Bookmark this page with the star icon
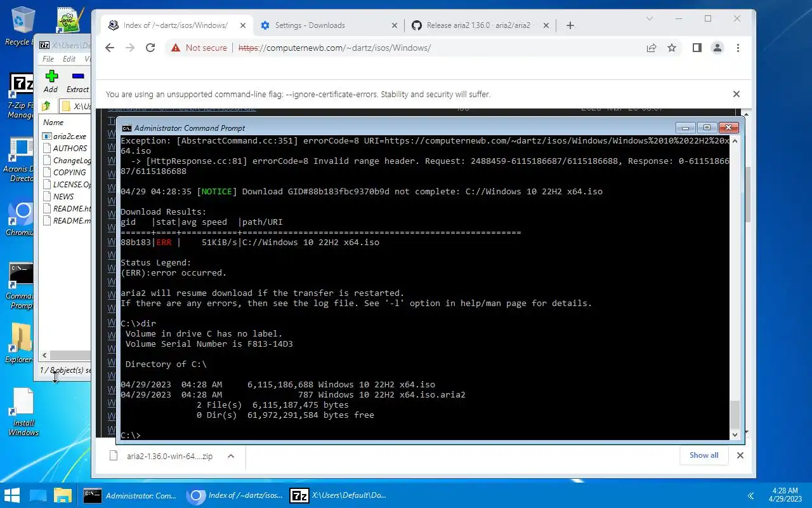812x508 pixels. tap(672, 48)
